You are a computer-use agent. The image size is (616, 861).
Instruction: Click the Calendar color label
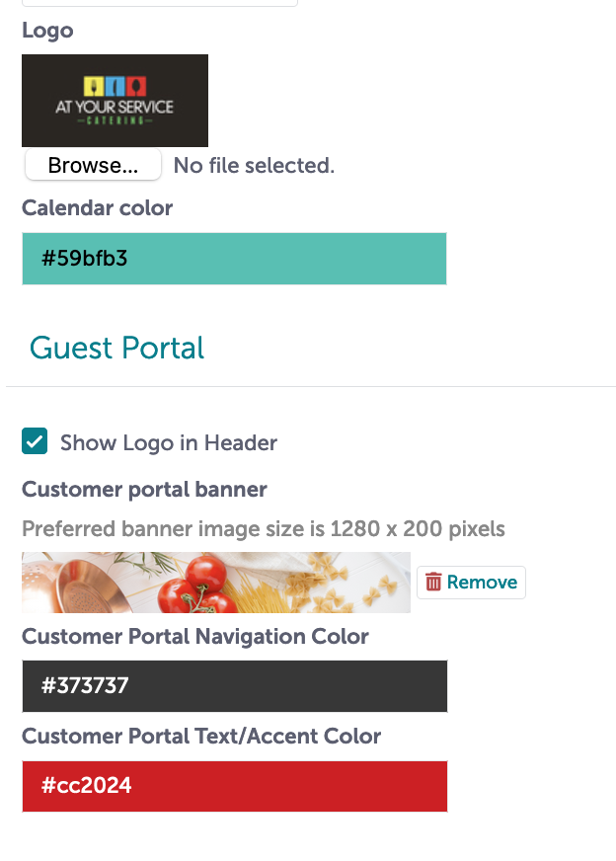click(x=97, y=208)
